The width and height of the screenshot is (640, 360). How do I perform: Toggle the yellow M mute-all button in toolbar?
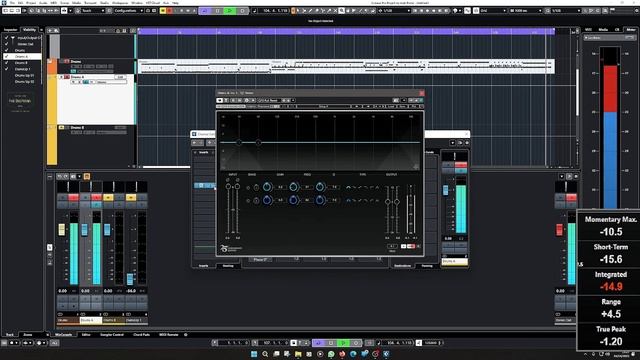point(163,11)
